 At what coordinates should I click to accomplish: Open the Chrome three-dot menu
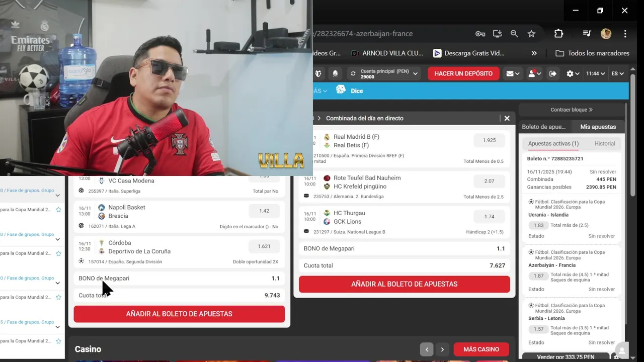click(x=625, y=34)
